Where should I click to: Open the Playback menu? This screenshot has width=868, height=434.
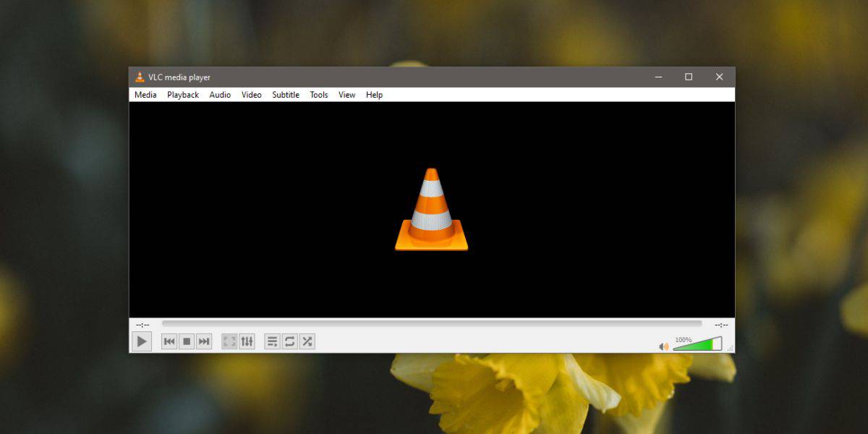pos(183,95)
